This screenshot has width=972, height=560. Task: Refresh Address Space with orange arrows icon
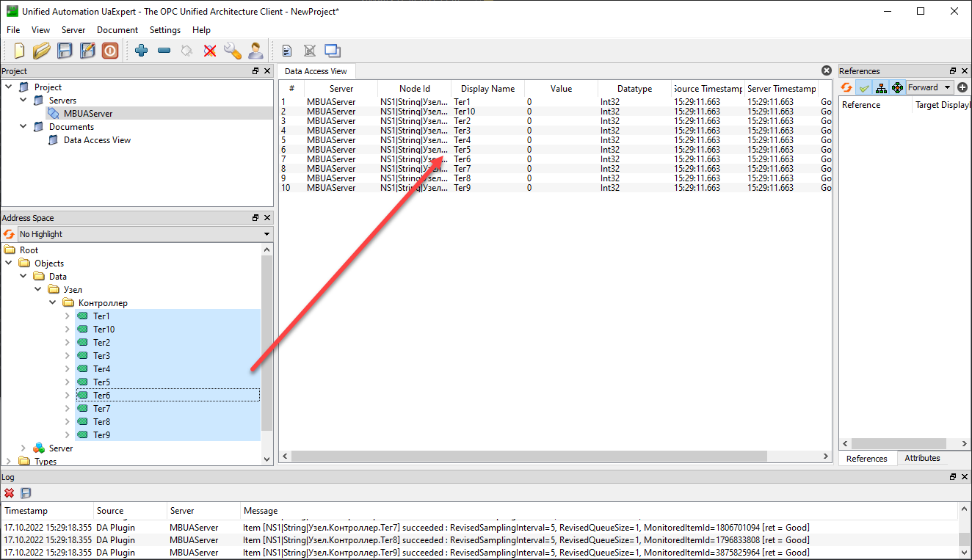(x=9, y=234)
